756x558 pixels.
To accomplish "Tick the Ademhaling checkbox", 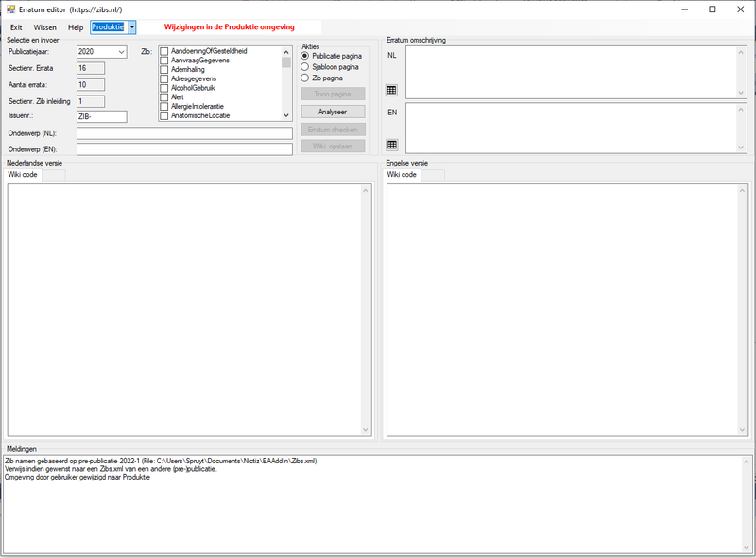I will click(x=163, y=69).
